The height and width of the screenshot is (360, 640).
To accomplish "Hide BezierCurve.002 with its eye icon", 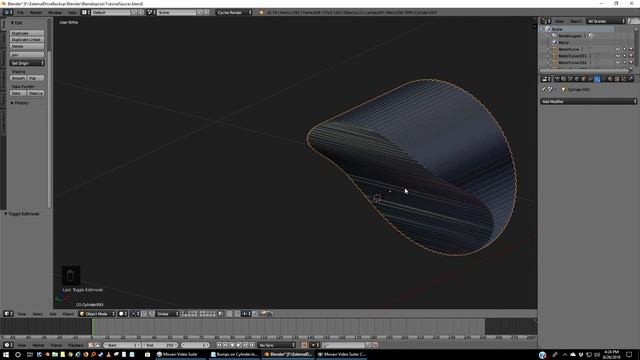I will click(x=618, y=62).
